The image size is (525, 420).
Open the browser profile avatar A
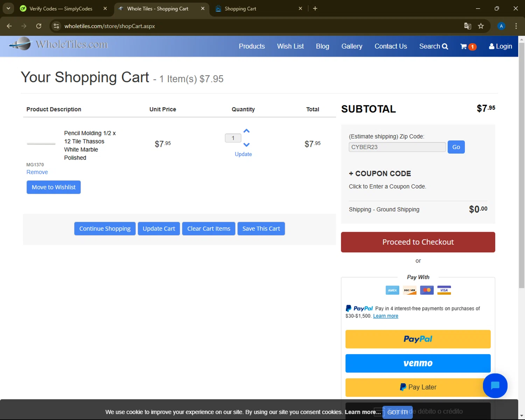(x=501, y=26)
